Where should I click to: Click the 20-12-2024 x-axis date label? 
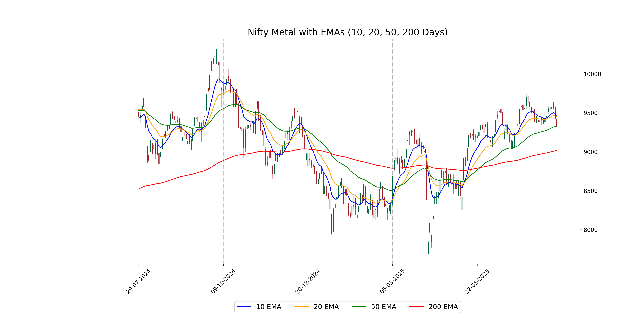click(x=308, y=281)
